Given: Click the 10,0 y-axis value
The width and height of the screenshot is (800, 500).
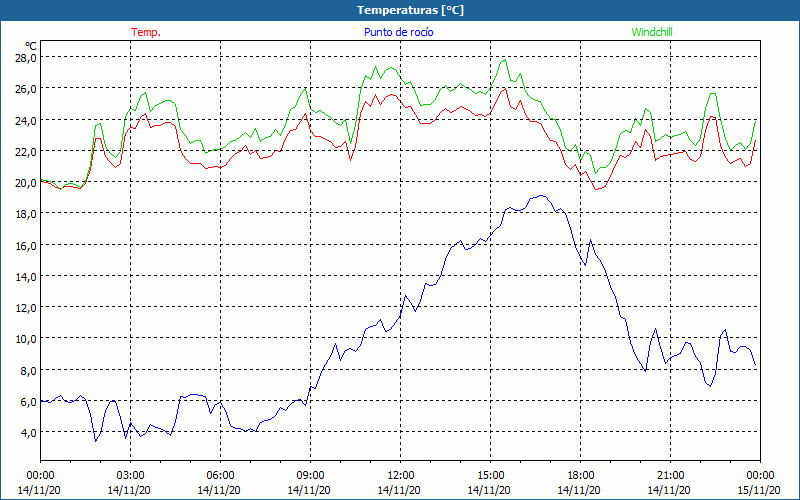Looking at the screenshot, I should (x=26, y=339).
